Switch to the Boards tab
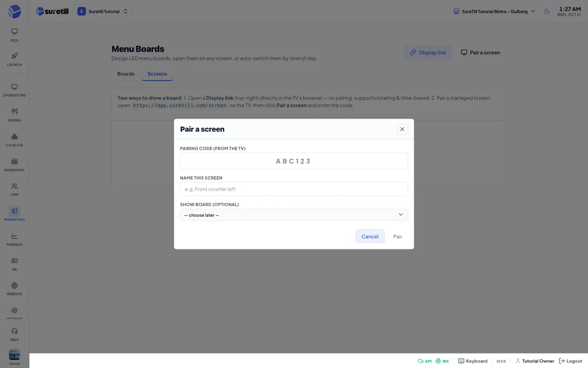The height and width of the screenshot is (368, 588). pyautogui.click(x=126, y=74)
